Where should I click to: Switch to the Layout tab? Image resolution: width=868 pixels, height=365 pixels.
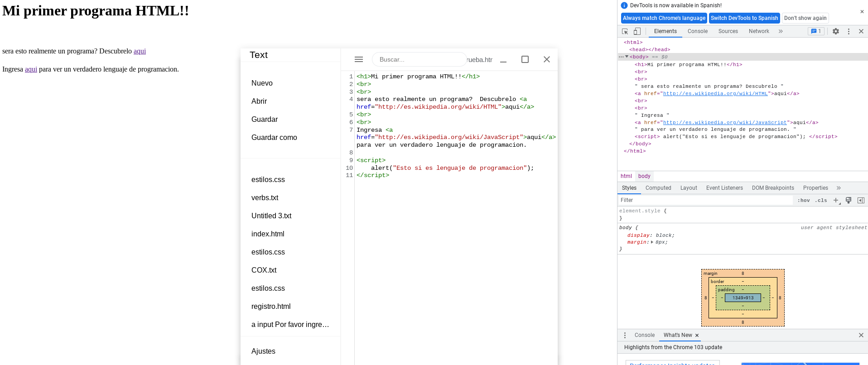[x=689, y=188]
